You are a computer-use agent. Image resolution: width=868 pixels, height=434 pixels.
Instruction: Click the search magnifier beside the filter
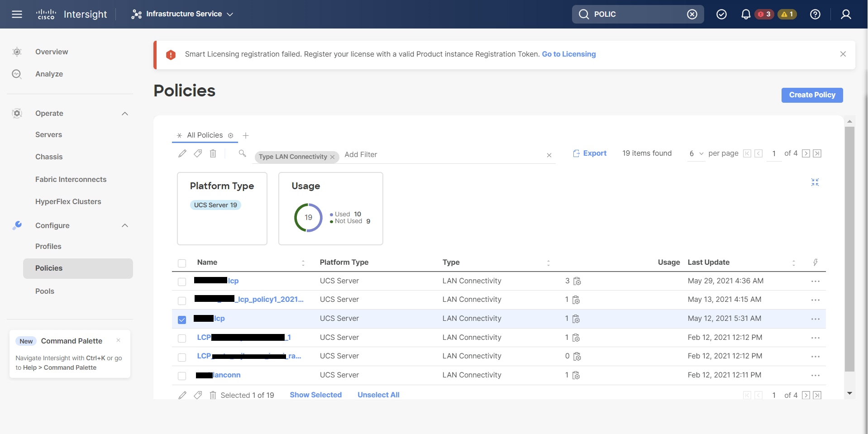[243, 153]
